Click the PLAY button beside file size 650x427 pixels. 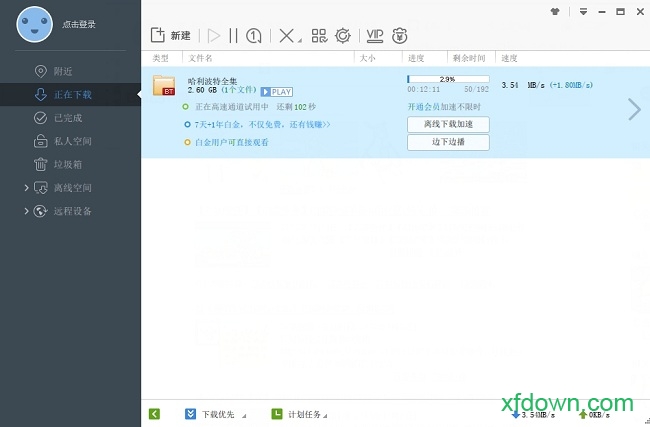tap(276, 92)
